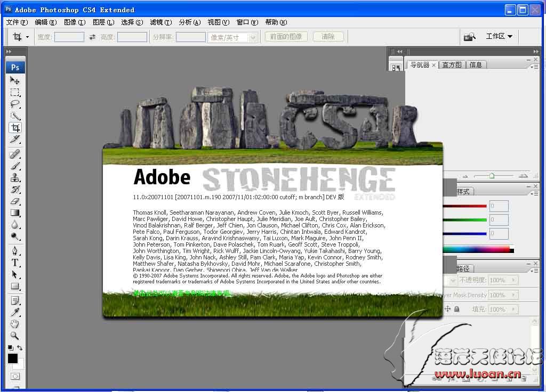546x392 pixels.
Task: Open the 滤镜 menu
Action: 161,22
